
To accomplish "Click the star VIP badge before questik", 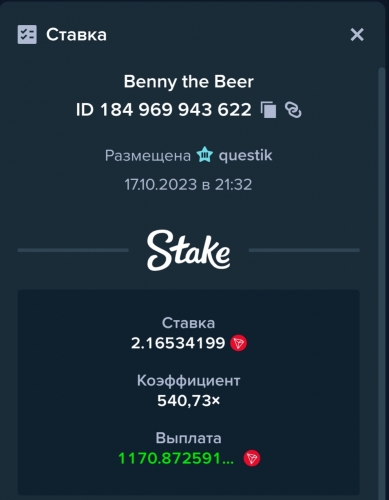I will pyautogui.click(x=205, y=155).
